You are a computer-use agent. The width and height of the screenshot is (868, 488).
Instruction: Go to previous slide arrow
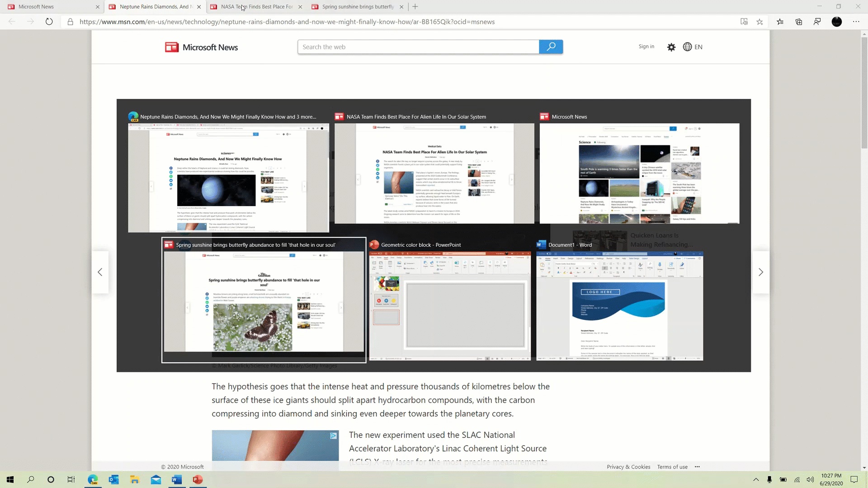click(100, 272)
